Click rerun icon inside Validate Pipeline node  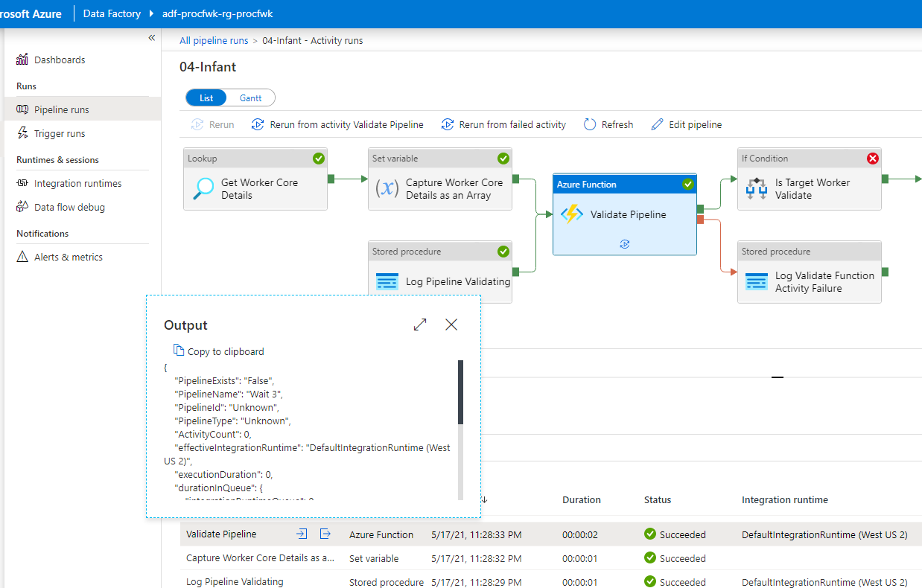(x=625, y=243)
